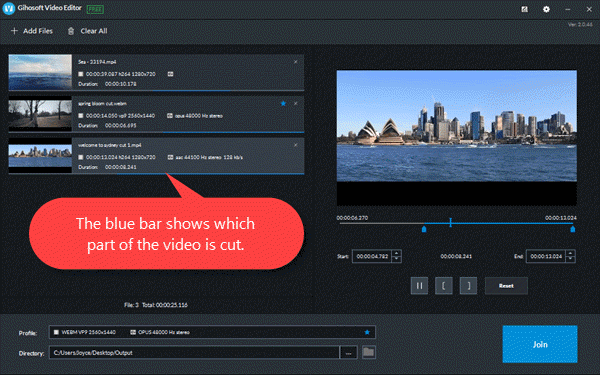Click the End time input field

coord(546,256)
